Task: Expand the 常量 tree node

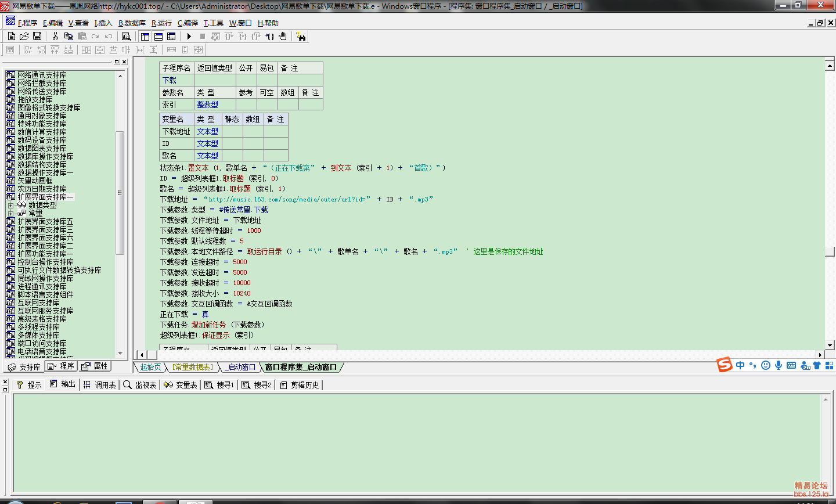Action: coord(10,213)
